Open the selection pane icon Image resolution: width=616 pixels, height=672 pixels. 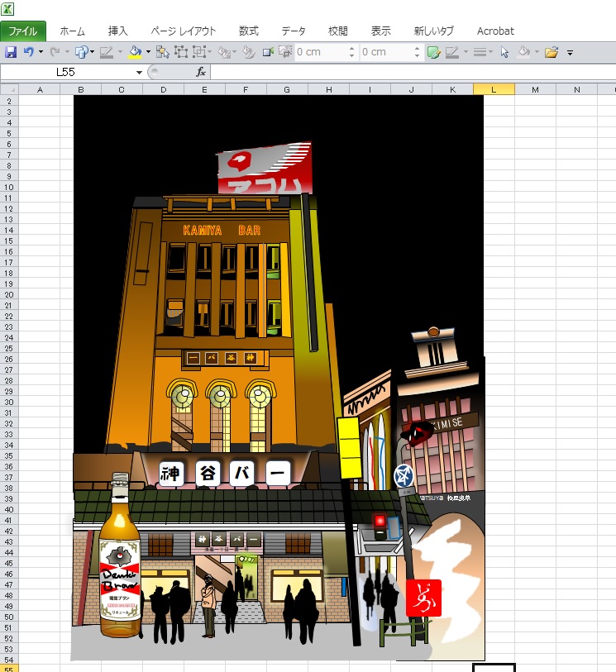pos(162,52)
